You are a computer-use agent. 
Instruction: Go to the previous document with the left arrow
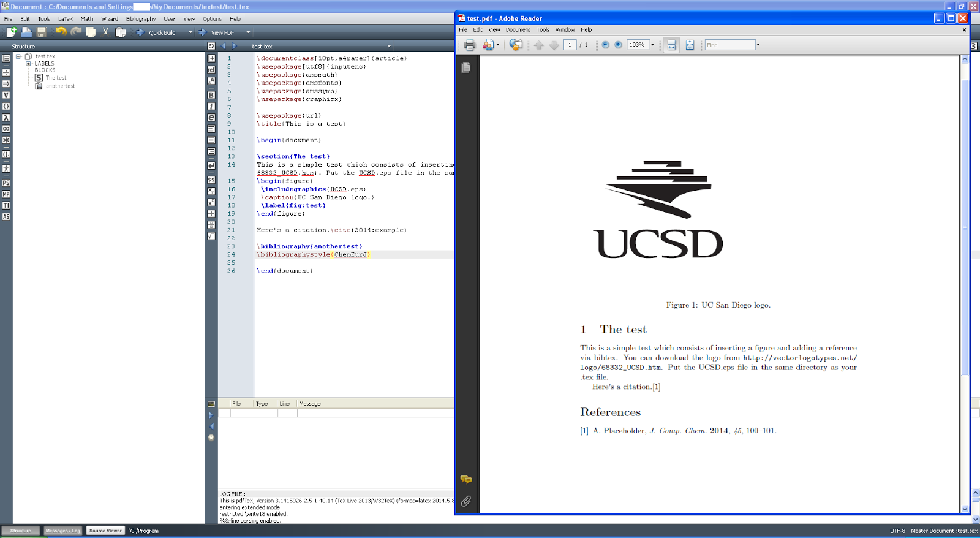point(224,46)
